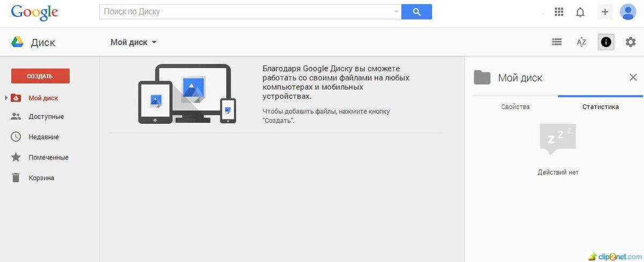
Task: Click the sleeping zzz speech bubble icon
Action: (x=558, y=139)
